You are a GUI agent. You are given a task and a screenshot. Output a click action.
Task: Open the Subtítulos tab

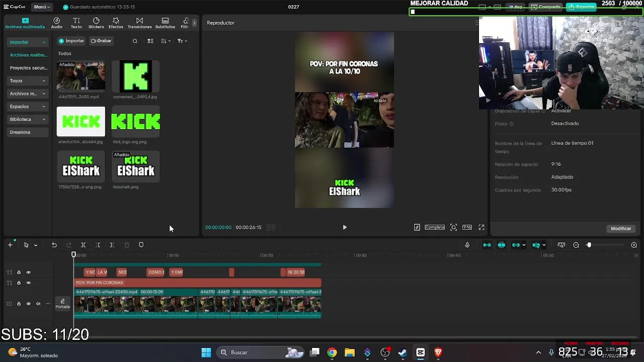click(165, 23)
